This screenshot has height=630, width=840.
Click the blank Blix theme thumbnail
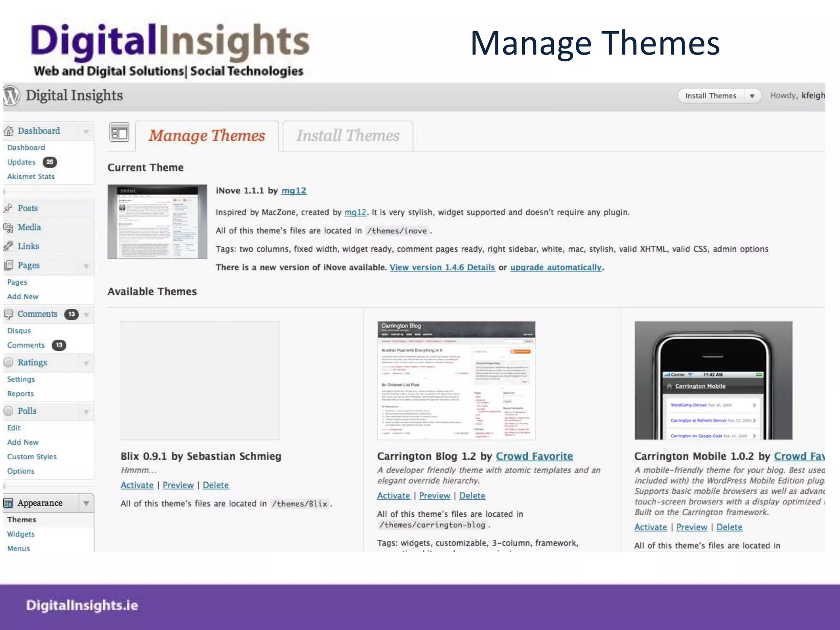click(x=200, y=381)
